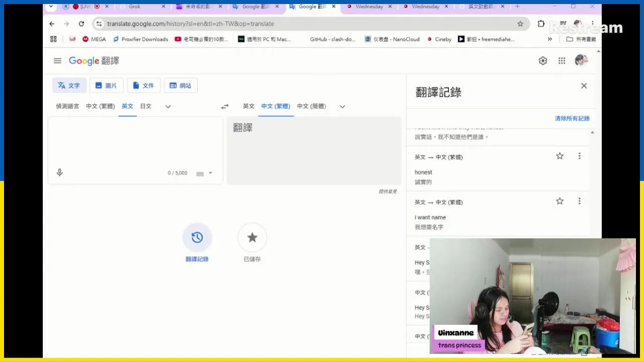
Task: Expand more target languages chevron
Action: [x=342, y=106]
